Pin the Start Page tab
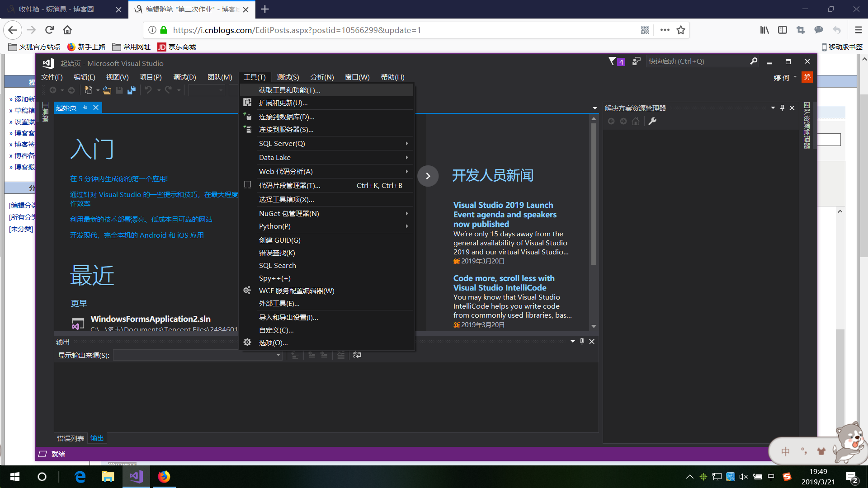 click(85, 108)
